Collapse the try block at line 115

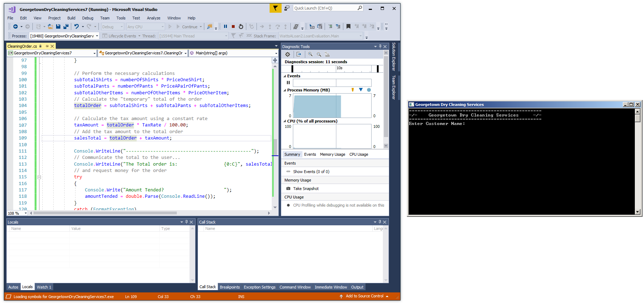click(x=39, y=177)
